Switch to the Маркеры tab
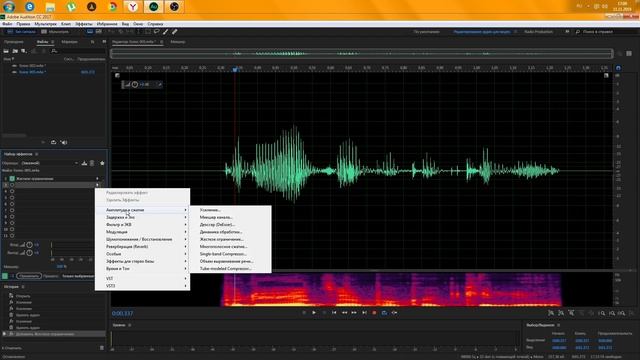The image size is (640, 360). (69, 42)
